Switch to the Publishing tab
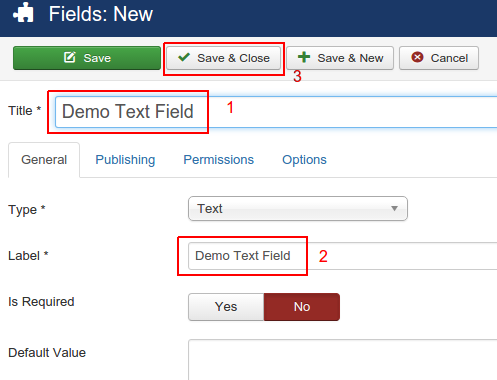Screen dimensions: 497x380 pyautogui.click(x=125, y=160)
